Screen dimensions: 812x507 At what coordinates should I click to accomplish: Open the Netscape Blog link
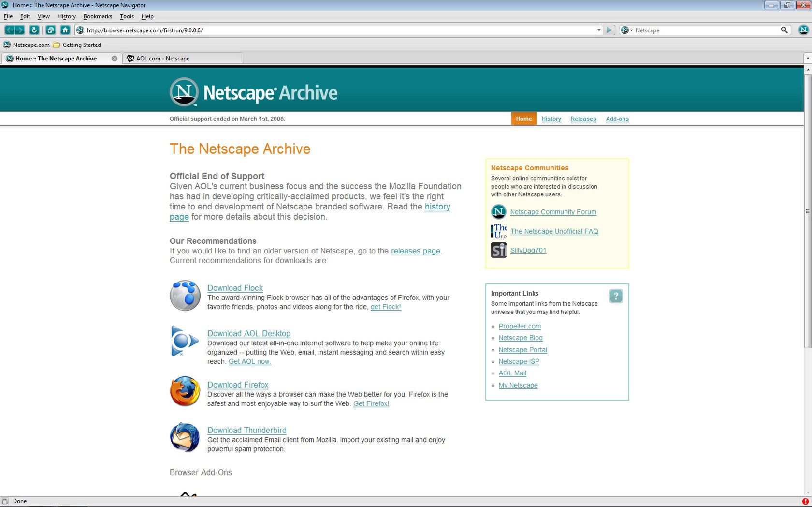521,338
